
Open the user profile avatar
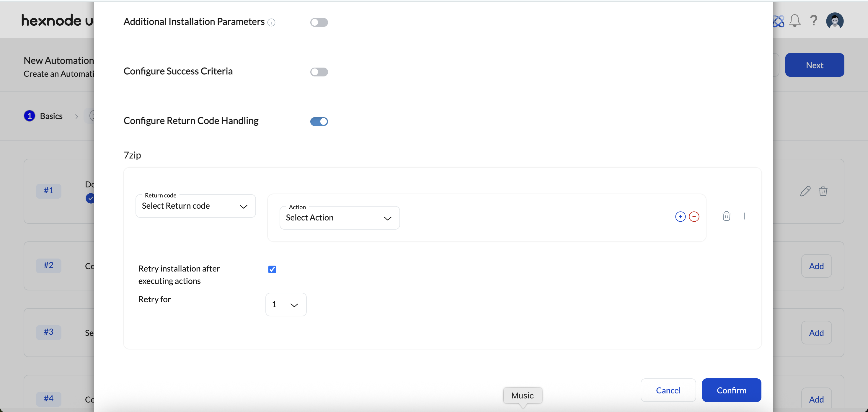(835, 21)
